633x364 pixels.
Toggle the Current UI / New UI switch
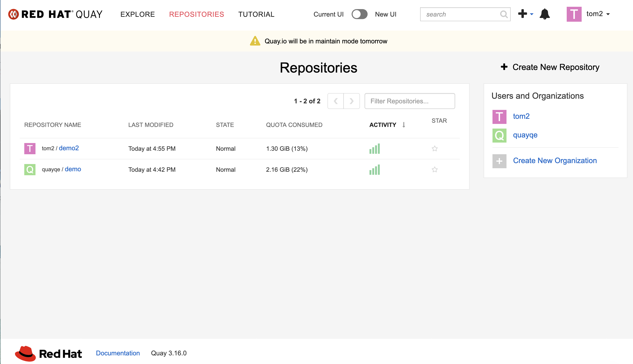359,14
